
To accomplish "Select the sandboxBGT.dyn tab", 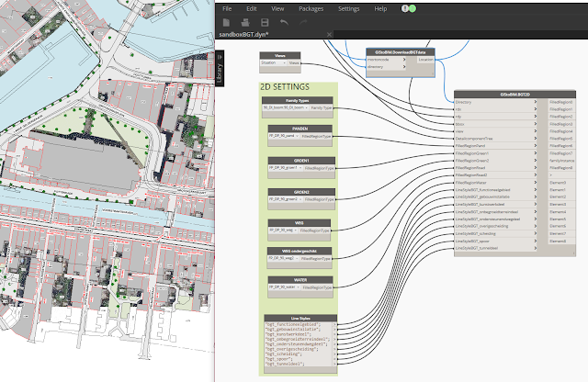I will [x=243, y=35].
